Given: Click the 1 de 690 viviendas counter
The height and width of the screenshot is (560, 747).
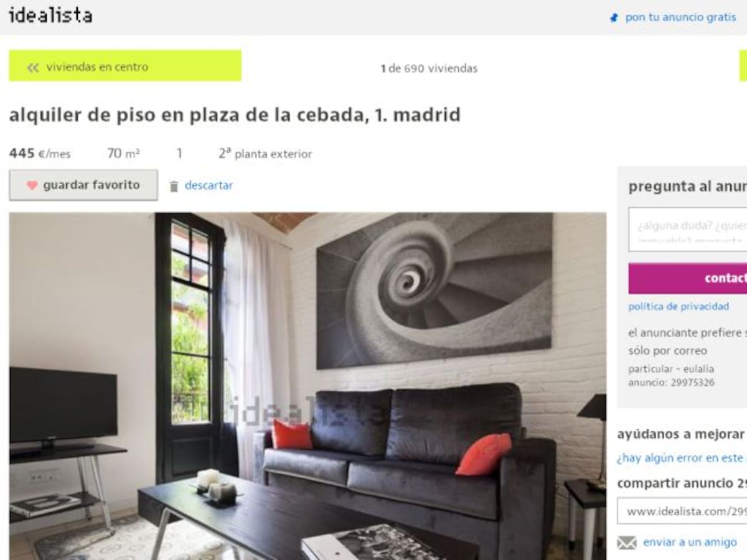Looking at the screenshot, I should tap(429, 68).
